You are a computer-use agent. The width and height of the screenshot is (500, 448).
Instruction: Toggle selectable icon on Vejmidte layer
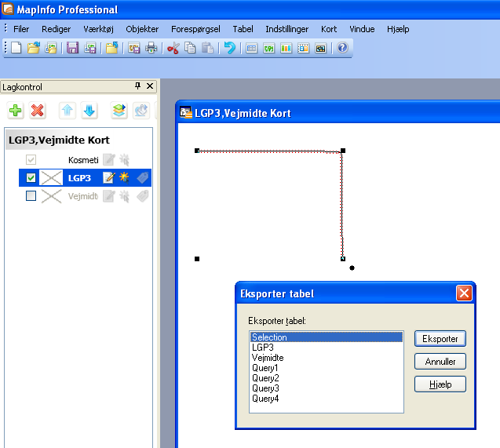124,196
